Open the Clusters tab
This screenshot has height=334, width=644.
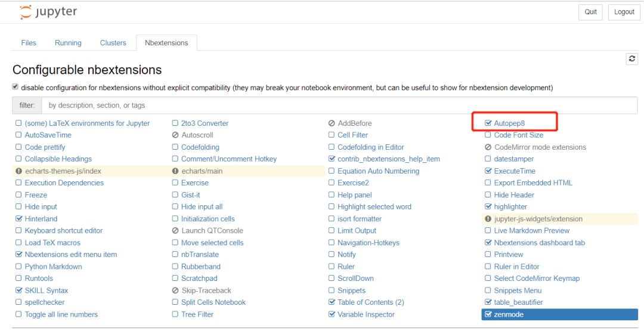coord(113,43)
